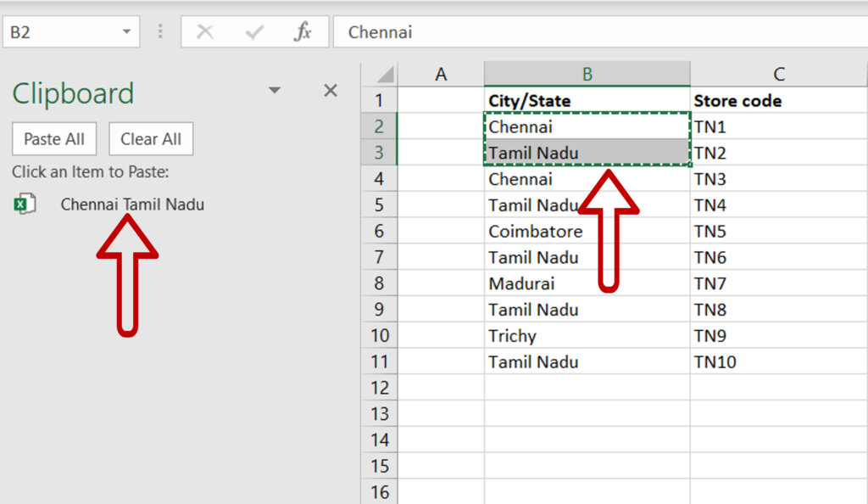Click the cell containing Madurai

click(521, 283)
